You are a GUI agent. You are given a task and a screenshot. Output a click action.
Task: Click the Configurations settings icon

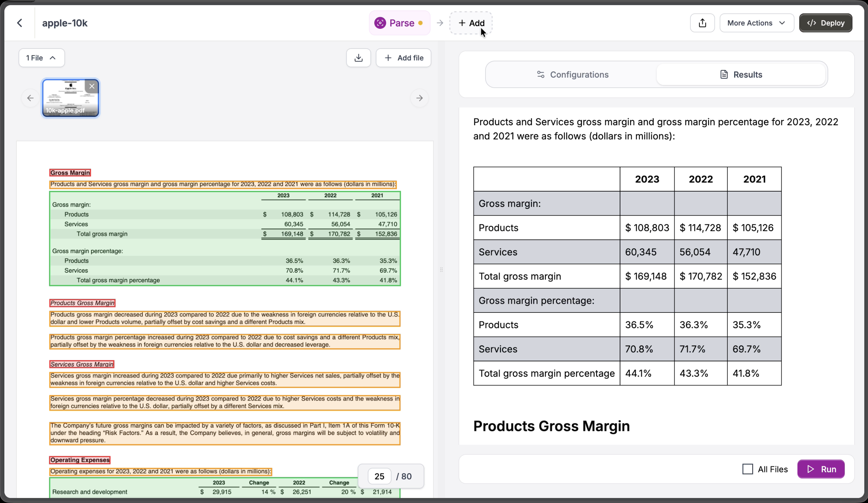(540, 74)
